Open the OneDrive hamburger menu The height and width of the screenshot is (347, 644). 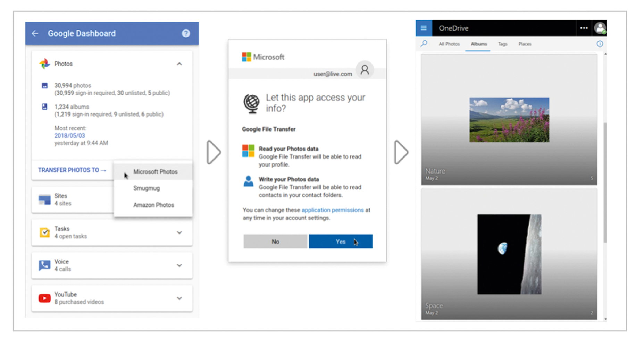pos(424,28)
